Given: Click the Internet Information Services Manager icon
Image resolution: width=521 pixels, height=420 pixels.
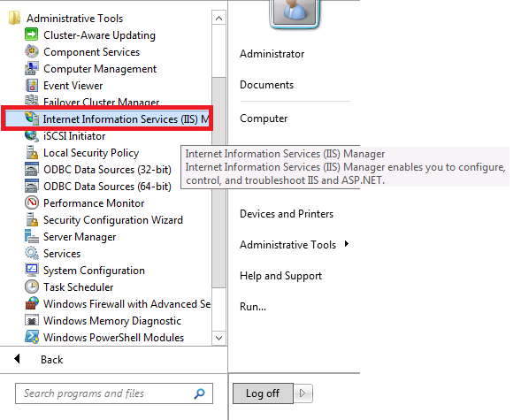Looking at the screenshot, I should [32, 118].
